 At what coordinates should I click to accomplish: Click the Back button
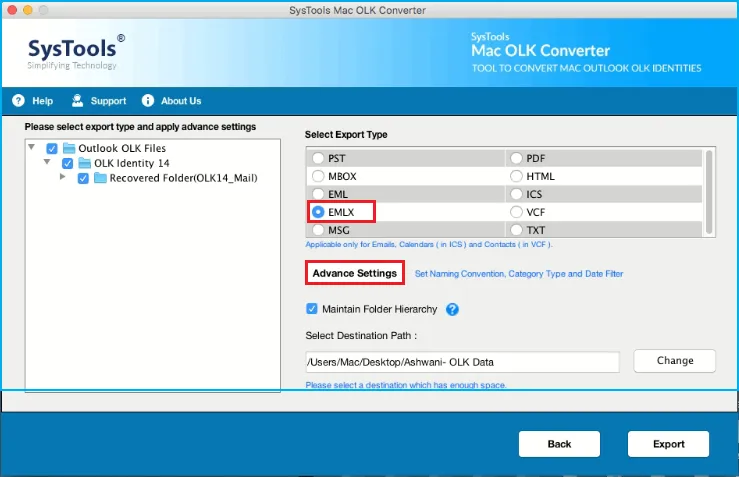(x=559, y=444)
